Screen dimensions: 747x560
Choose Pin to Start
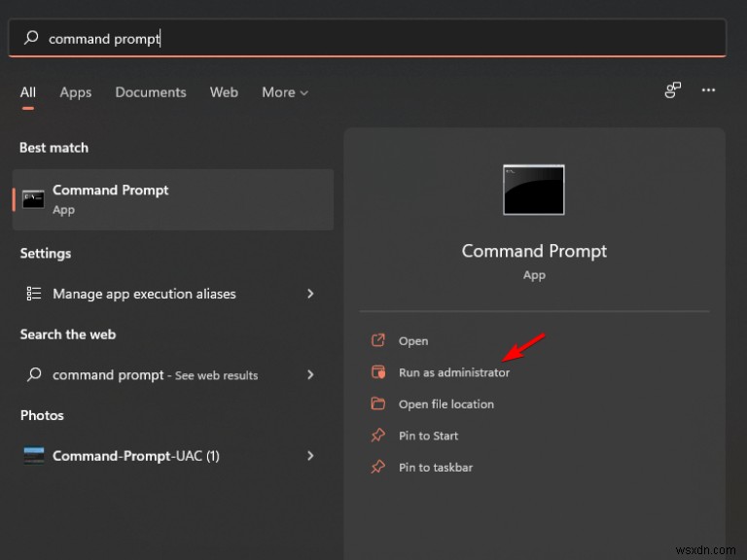pos(428,436)
